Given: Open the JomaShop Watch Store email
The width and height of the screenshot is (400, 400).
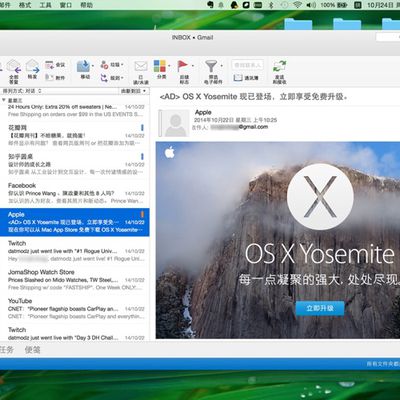Looking at the screenshot, I should tap(75, 280).
